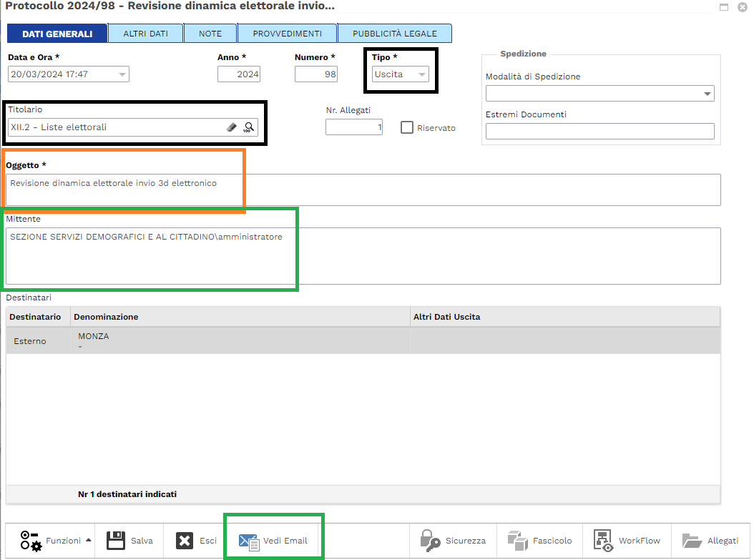Open Fascicolo boxes icon
The height and width of the screenshot is (560, 754).
(x=517, y=541)
